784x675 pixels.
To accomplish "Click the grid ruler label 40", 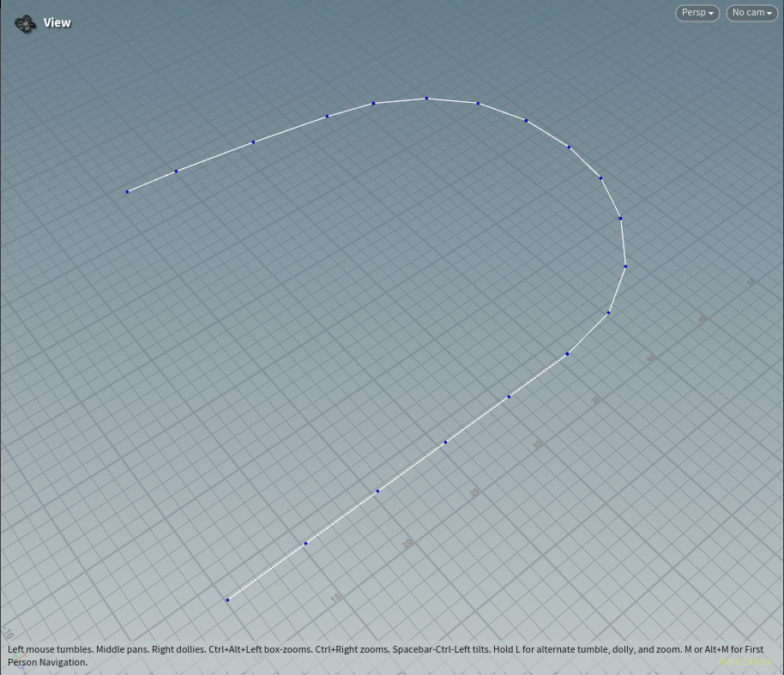I will point(651,359).
